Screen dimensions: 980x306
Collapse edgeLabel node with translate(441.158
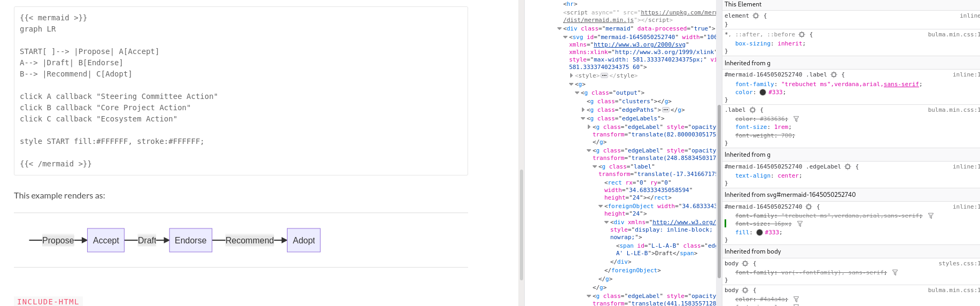[589, 296]
